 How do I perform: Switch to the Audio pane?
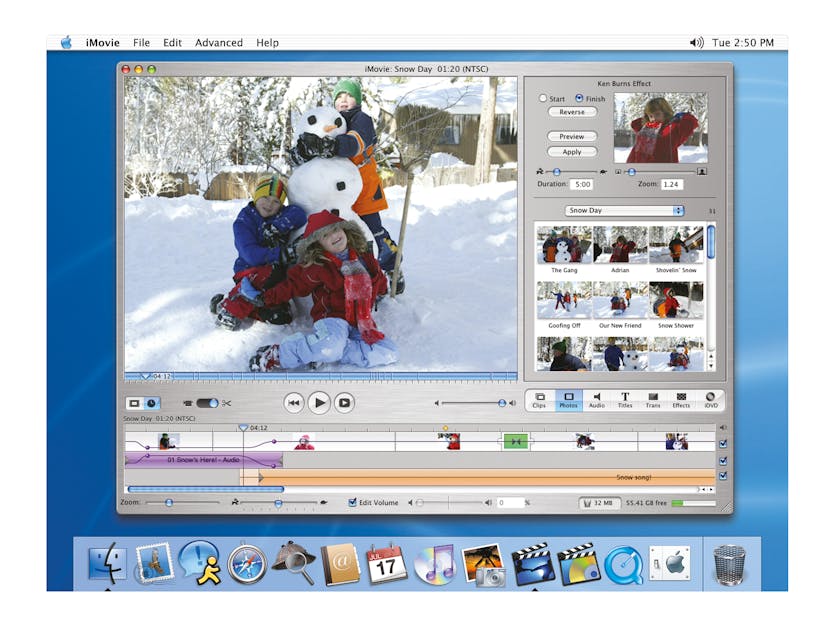(596, 400)
